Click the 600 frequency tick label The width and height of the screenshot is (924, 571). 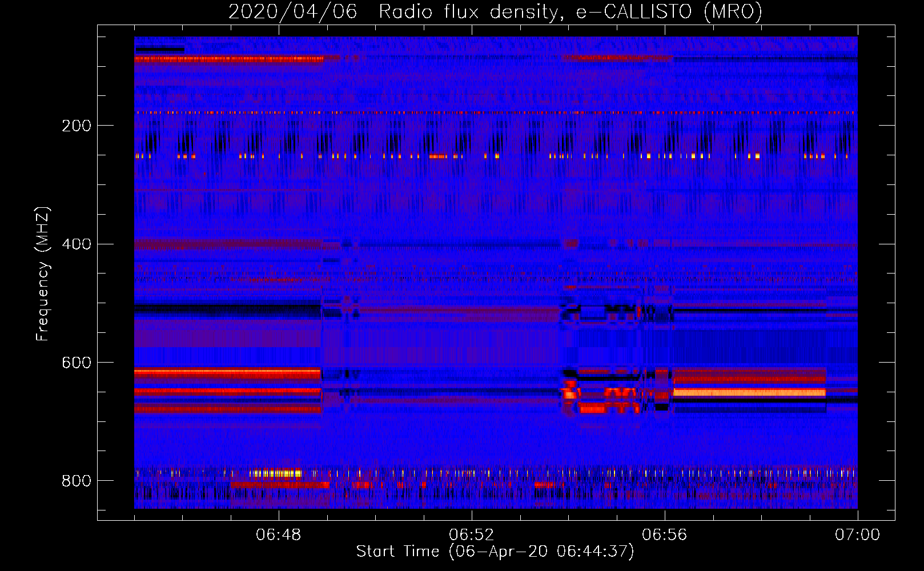pos(77,363)
